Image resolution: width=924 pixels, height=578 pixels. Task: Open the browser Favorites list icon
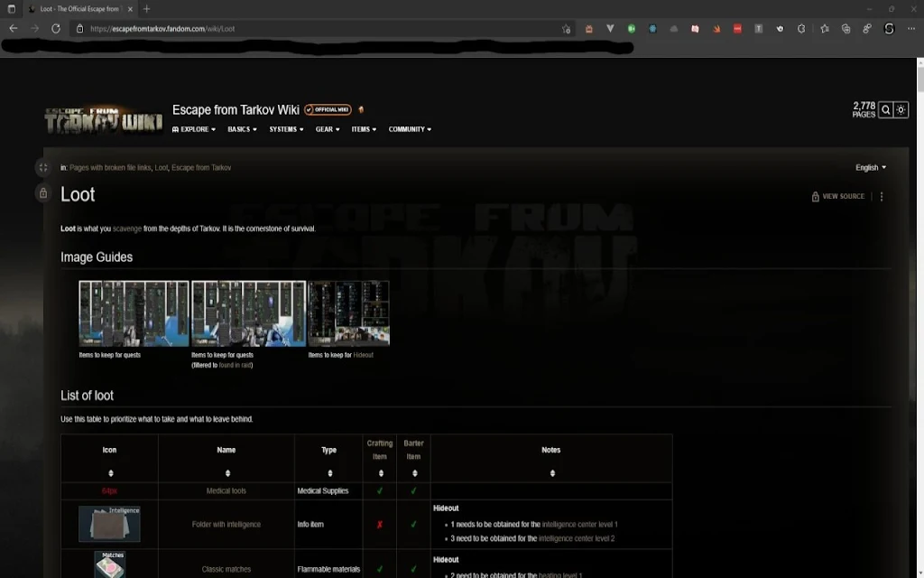(x=825, y=28)
